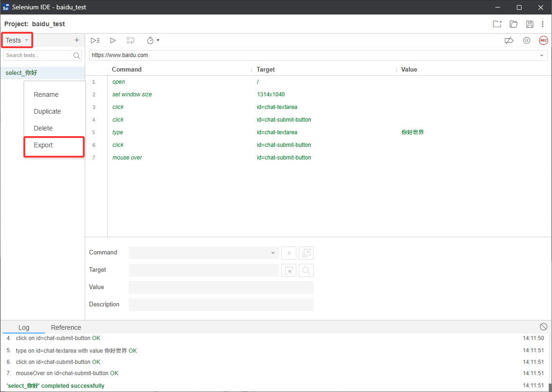Toggle the comment-out command button
The width and height of the screenshot is (552, 392).
289,253
